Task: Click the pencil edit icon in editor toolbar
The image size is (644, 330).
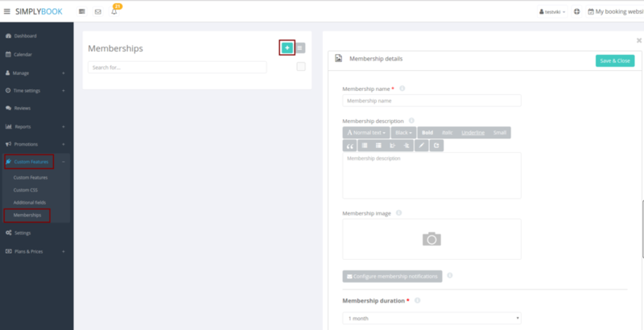Action: pos(421,146)
